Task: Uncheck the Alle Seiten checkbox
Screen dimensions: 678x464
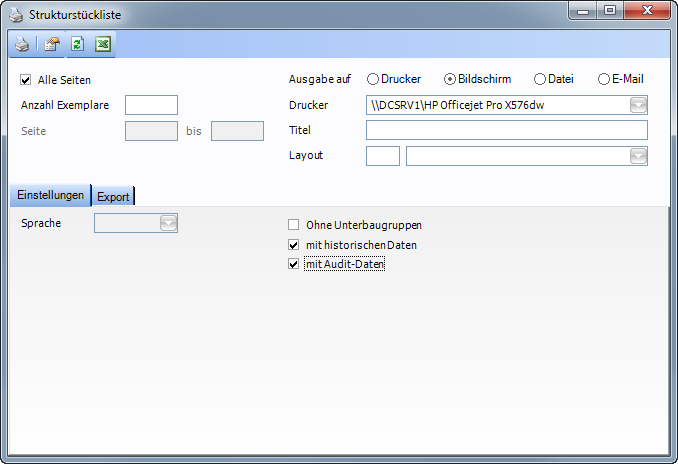Action: [26, 79]
